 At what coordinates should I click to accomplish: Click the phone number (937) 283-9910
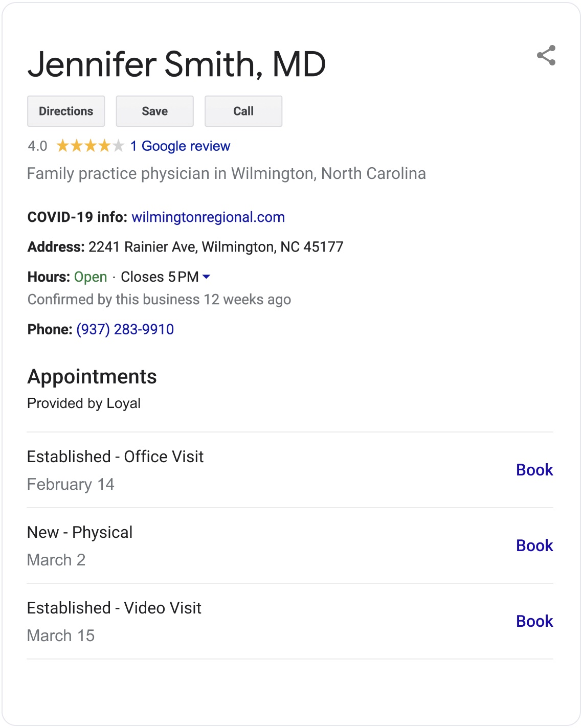click(125, 329)
